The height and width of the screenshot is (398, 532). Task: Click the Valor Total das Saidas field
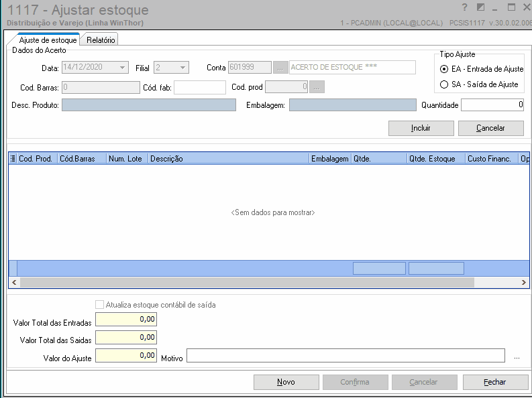click(x=126, y=338)
